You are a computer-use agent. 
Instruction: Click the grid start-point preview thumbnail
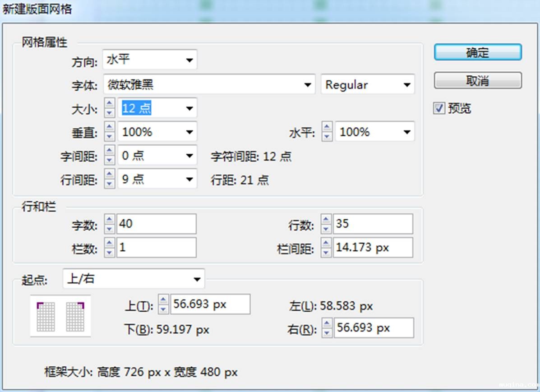pyautogui.click(x=60, y=316)
